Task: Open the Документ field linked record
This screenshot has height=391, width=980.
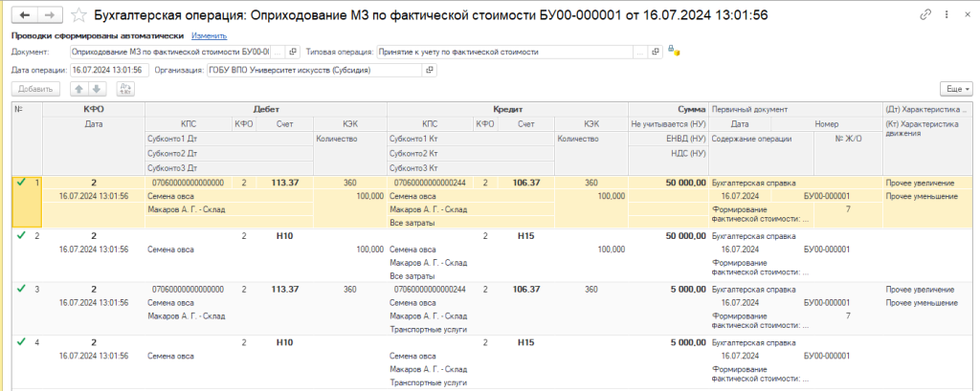Action: 293,52
